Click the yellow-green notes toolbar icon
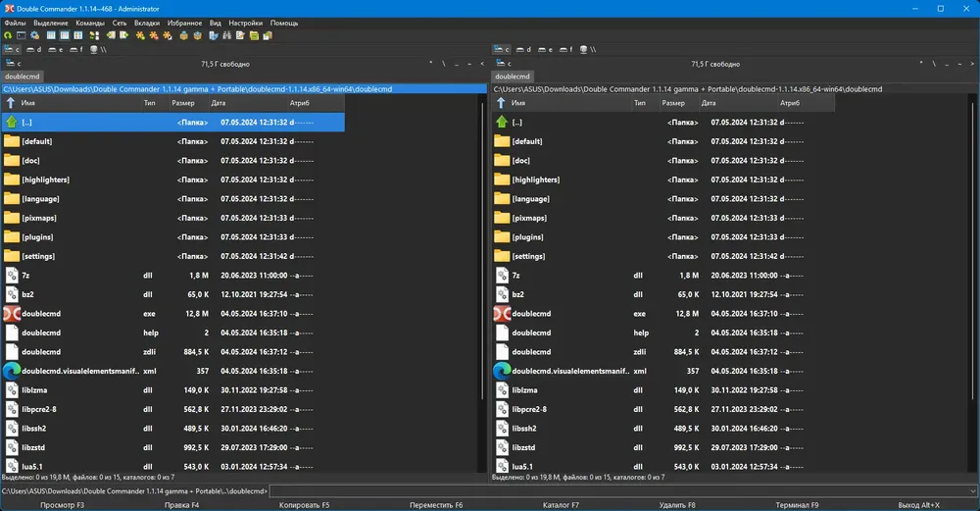The width and height of the screenshot is (980, 511). coord(255,35)
